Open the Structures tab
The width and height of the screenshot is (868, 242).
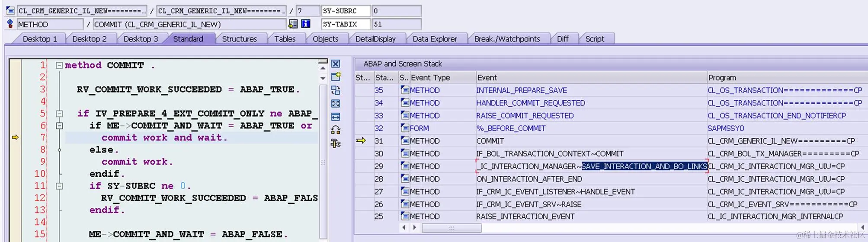(x=239, y=39)
